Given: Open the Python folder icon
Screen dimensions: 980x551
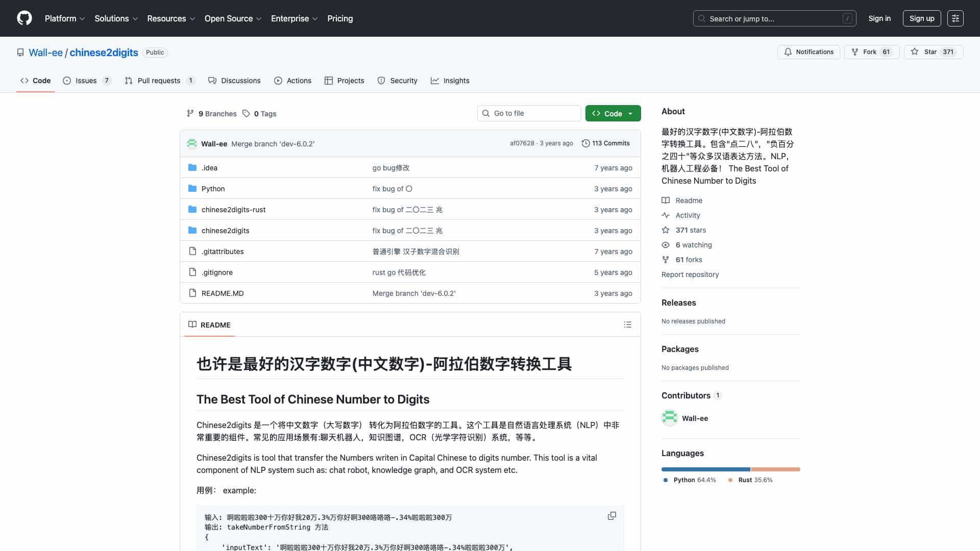Looking at the screenshot, I should click(192, 188).
